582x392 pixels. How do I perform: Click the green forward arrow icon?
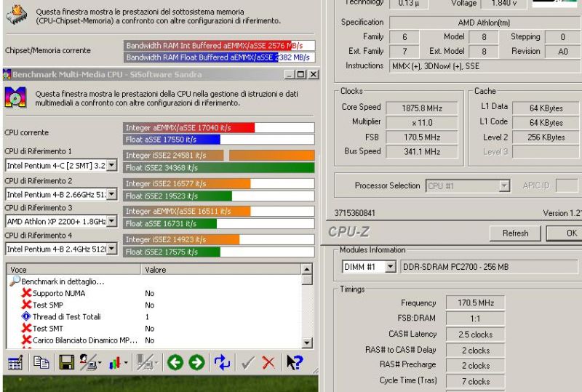point(196,362)
